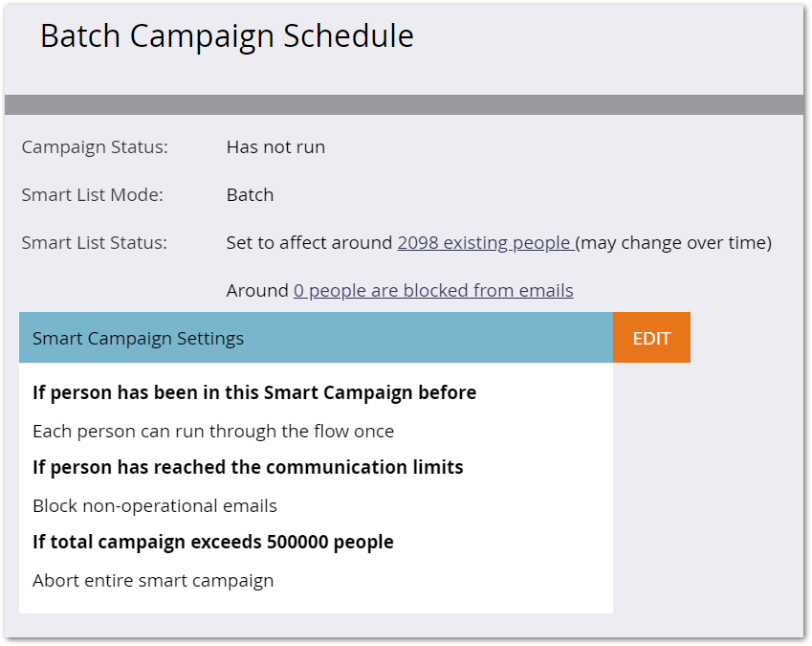Click the orange EDIT button

click(x=651, y=338)
